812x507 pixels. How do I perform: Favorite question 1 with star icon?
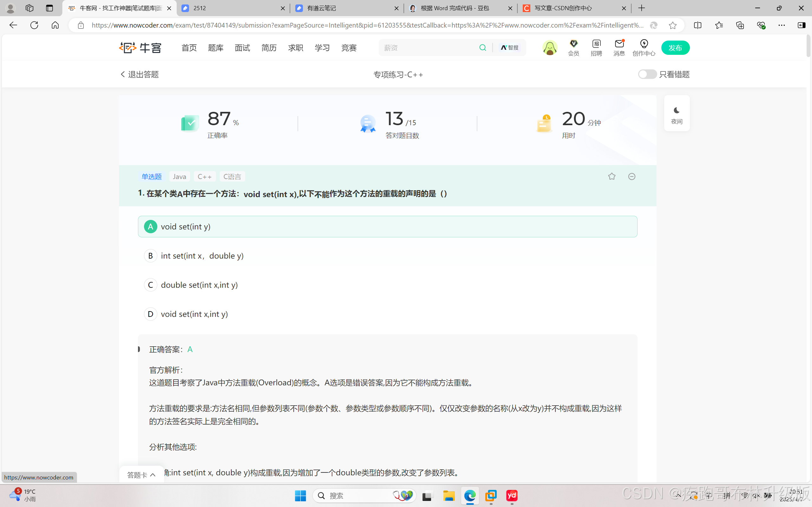(x=612, y=176)
